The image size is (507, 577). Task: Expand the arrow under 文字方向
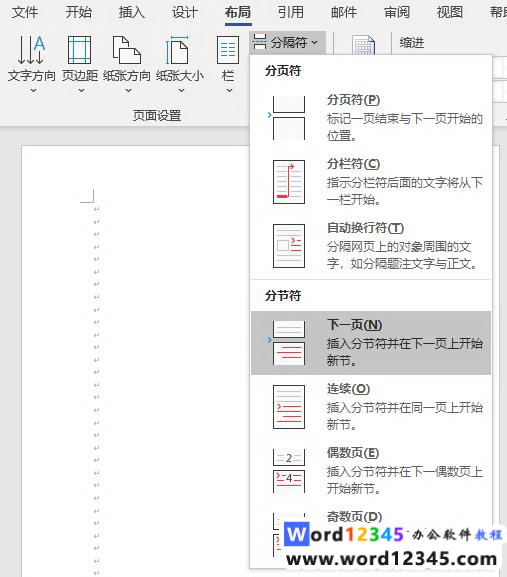33,90
